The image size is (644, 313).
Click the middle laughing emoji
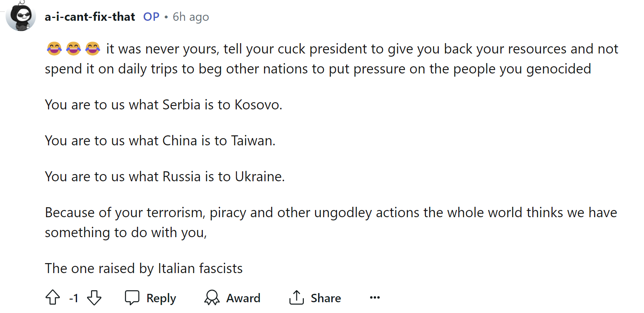click(73, 49)
